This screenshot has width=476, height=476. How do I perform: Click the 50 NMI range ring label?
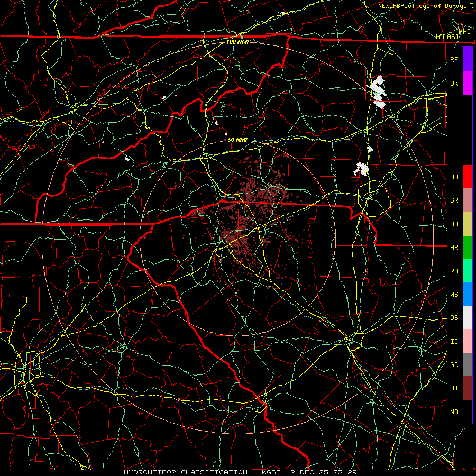[x=237, y=140]
